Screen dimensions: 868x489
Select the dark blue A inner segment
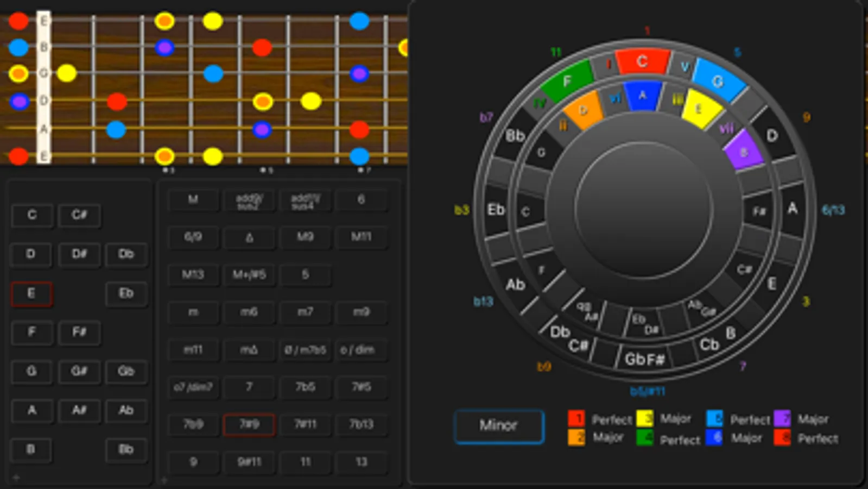click(643, 96)
